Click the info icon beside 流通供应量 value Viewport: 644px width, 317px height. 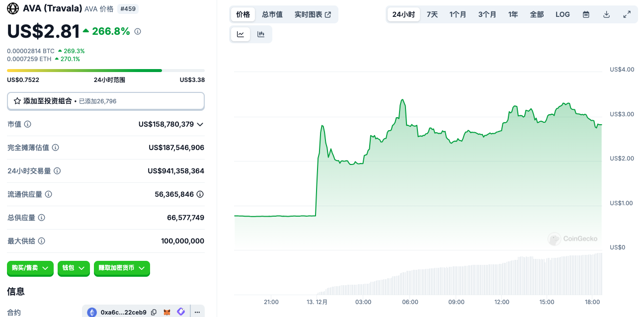coord(200,194)
